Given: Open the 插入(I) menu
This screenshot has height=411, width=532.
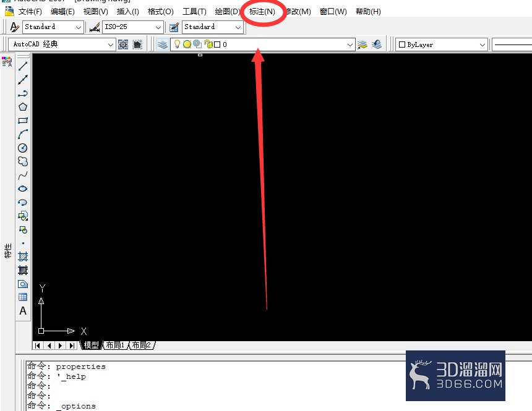Looking at the screenshot, I should coord(127,12).
